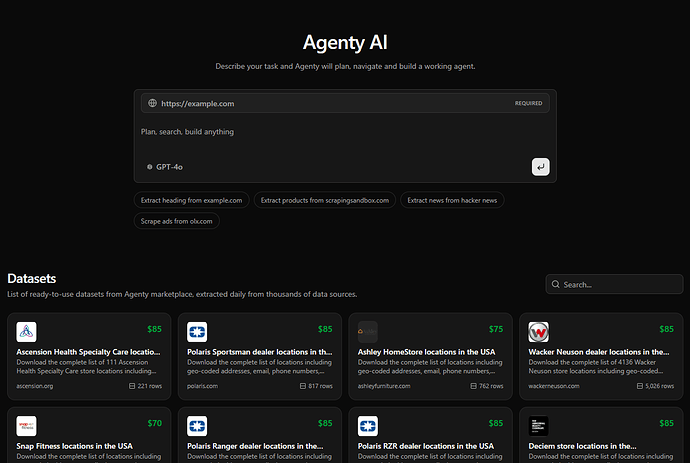Click the REQUIRED label in URL field
Image resolution: width=690 pixels, height=463 pixels.
529,103
